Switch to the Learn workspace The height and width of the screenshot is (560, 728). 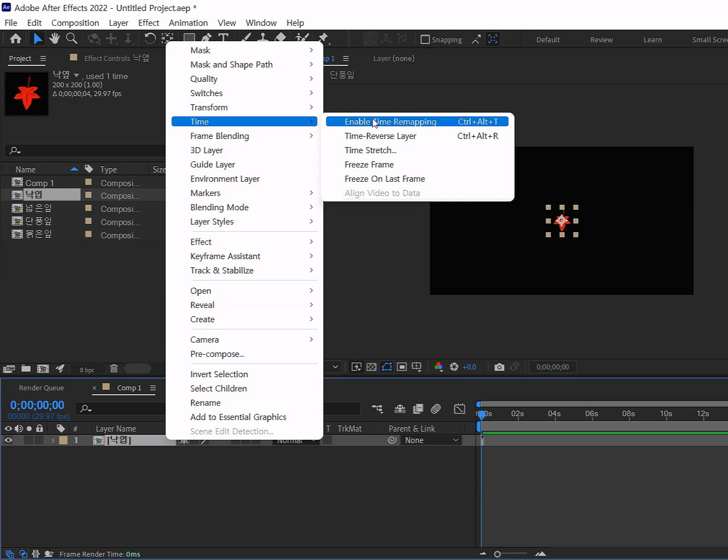[653, 40]
